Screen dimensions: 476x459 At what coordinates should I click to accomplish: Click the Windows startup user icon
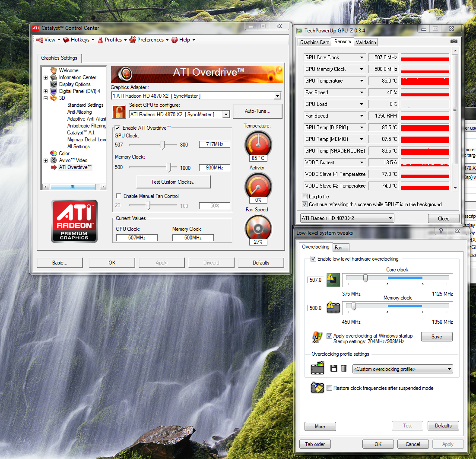click(x=317, y=338)
